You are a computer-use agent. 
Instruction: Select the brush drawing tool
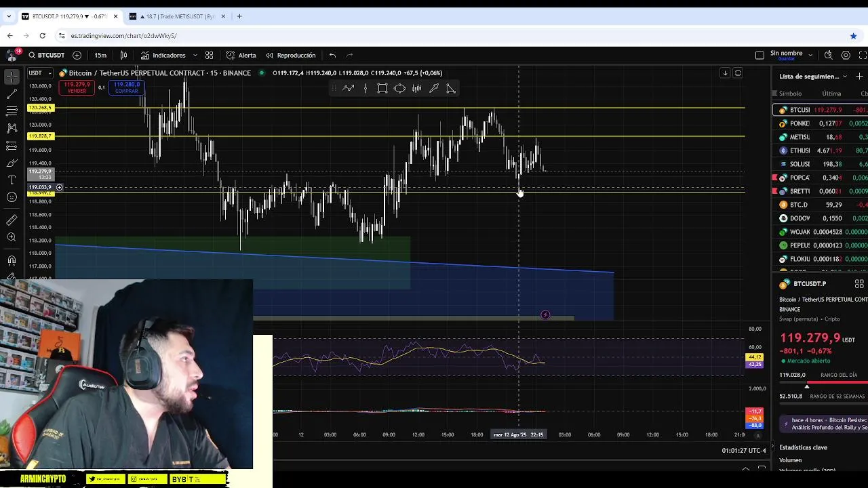point(12,163)
